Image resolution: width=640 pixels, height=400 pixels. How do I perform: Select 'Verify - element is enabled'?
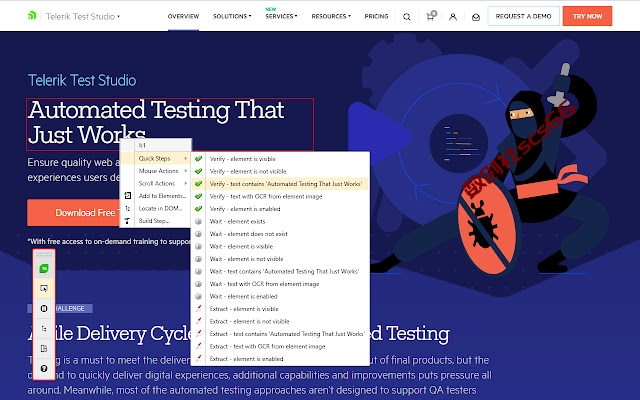click(280, 209)
